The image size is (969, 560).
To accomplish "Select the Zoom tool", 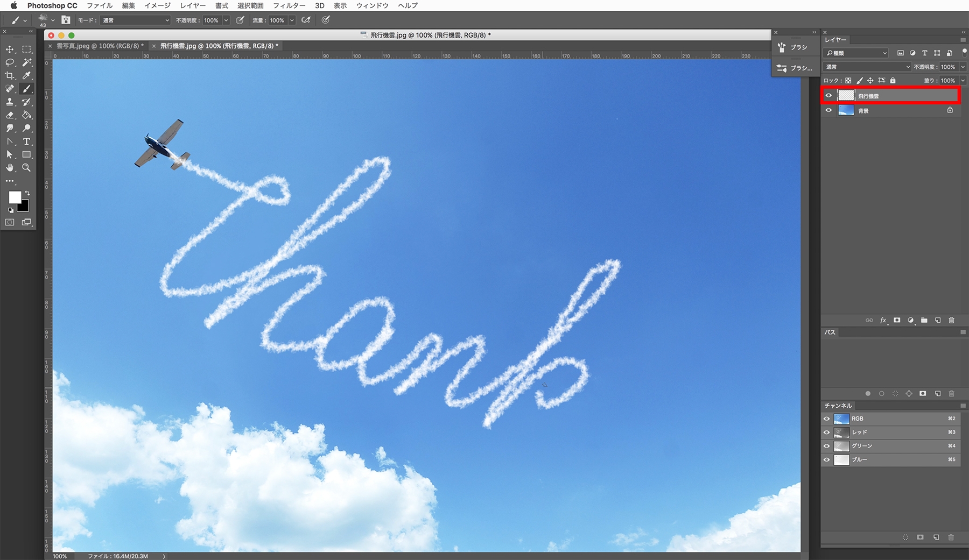I will 26,168.
